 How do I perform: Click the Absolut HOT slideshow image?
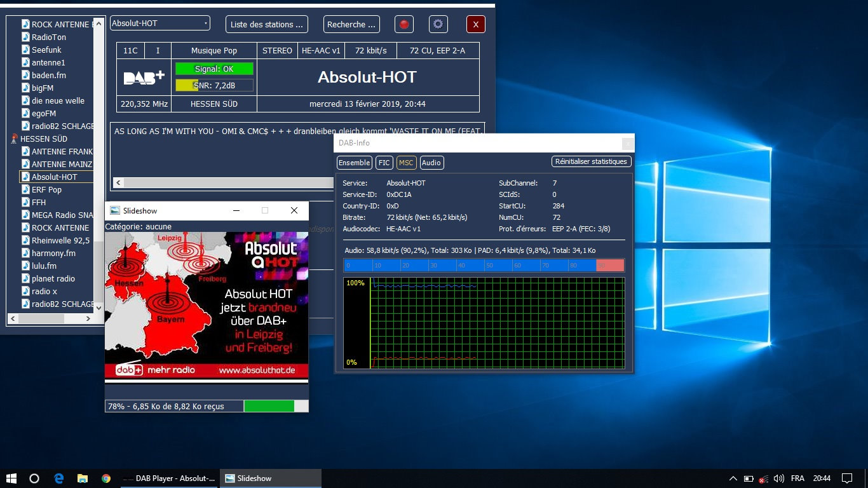point(206,305)
